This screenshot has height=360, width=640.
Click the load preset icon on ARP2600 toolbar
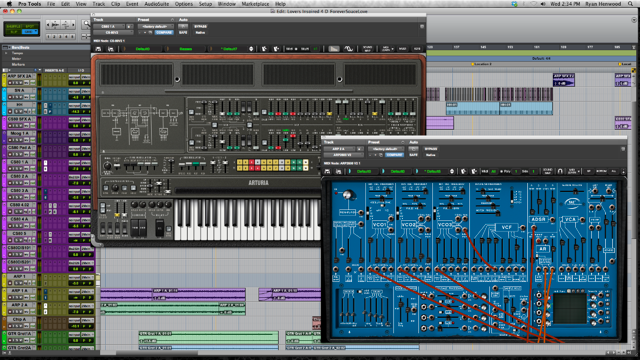click(327, 171)
